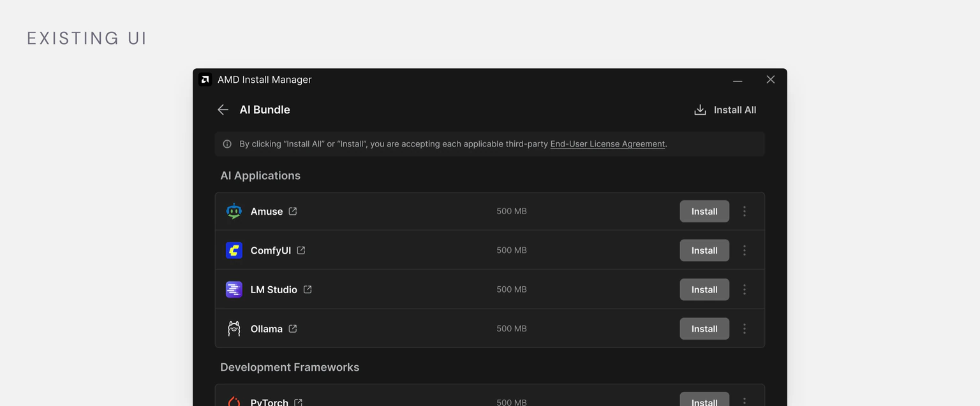This screenshot has width=980, height=406.
Task: Open the End-User License Agreement link
Action: (x=607, y=144)
